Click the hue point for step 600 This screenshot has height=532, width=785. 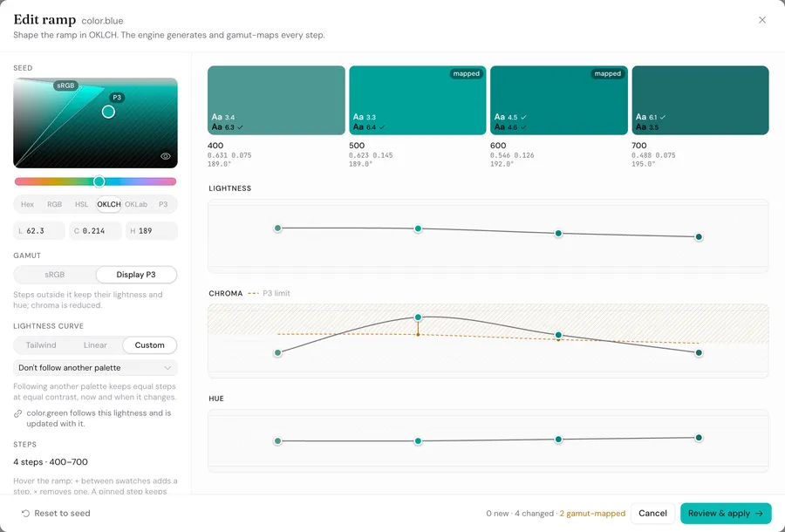point(559,440)
